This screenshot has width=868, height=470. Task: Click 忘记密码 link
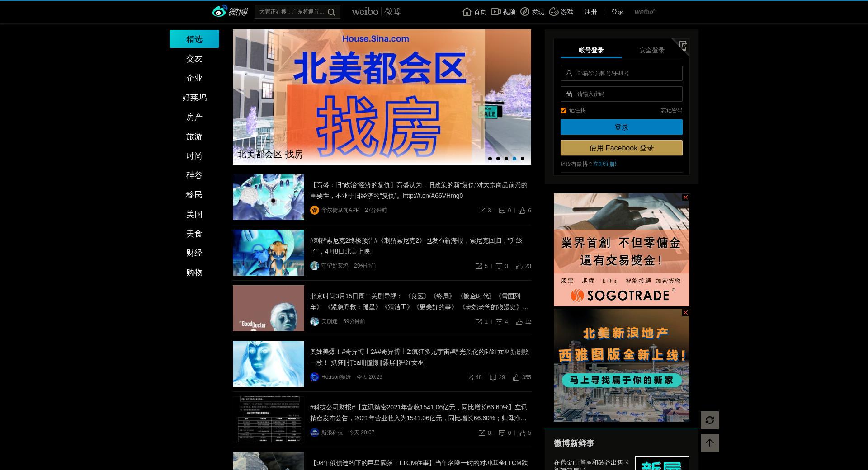[671, 110]
